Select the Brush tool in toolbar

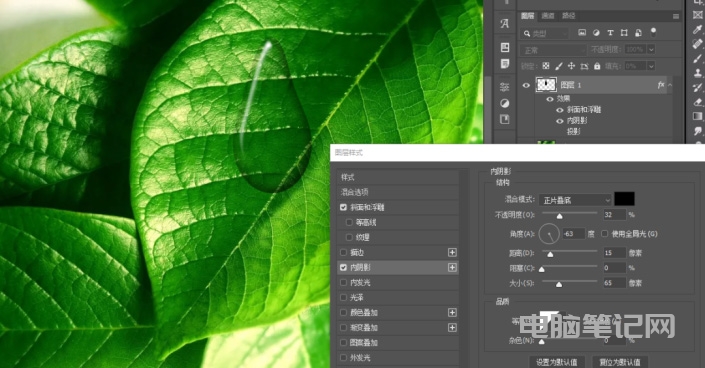(698, 58)
